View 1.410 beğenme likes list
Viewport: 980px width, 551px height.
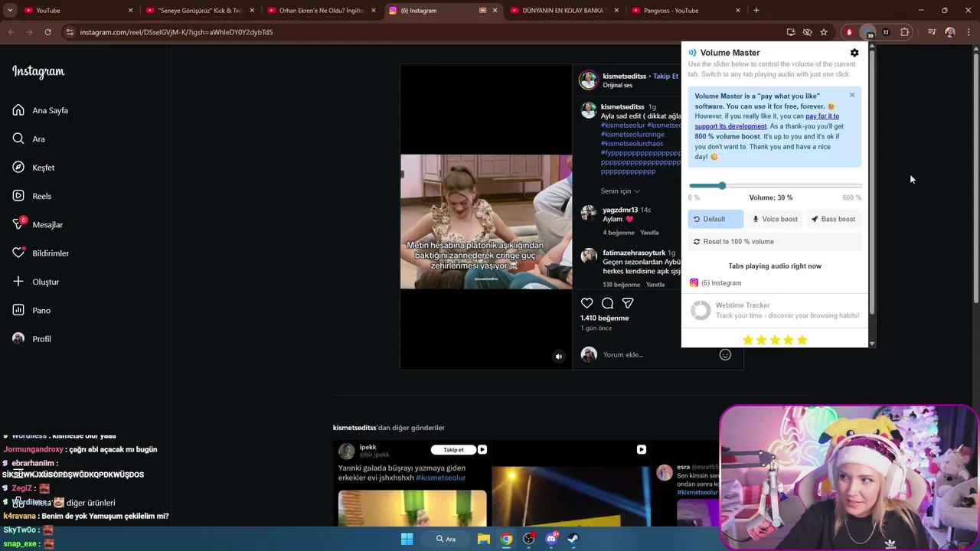[604, 318]
